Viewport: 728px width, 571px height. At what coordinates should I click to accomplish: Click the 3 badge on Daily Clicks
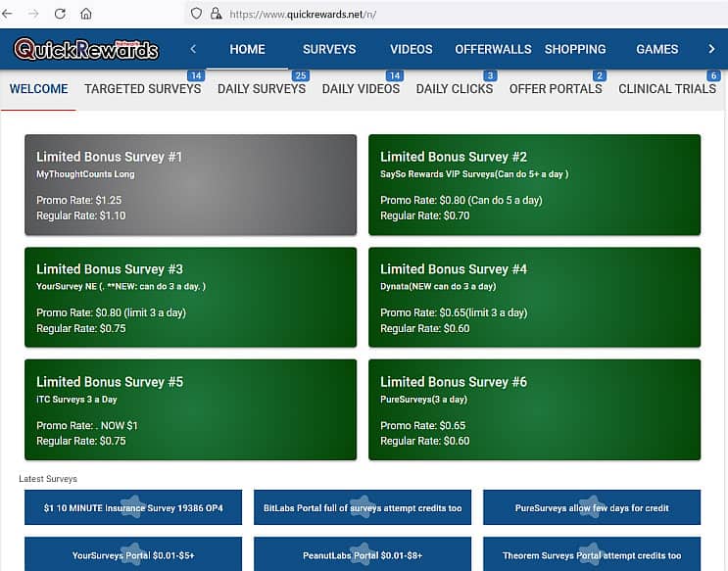click(490, 75)
